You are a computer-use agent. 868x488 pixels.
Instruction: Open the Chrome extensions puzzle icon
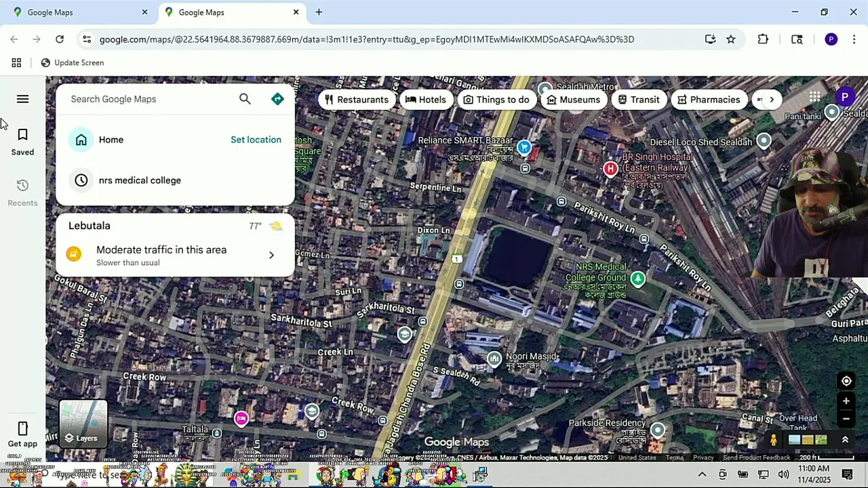coord(763,39)
